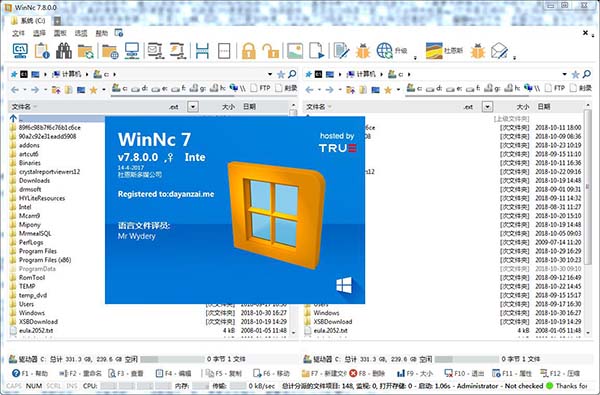
Task: Toggle the INS status indicator
Action: 72,386
